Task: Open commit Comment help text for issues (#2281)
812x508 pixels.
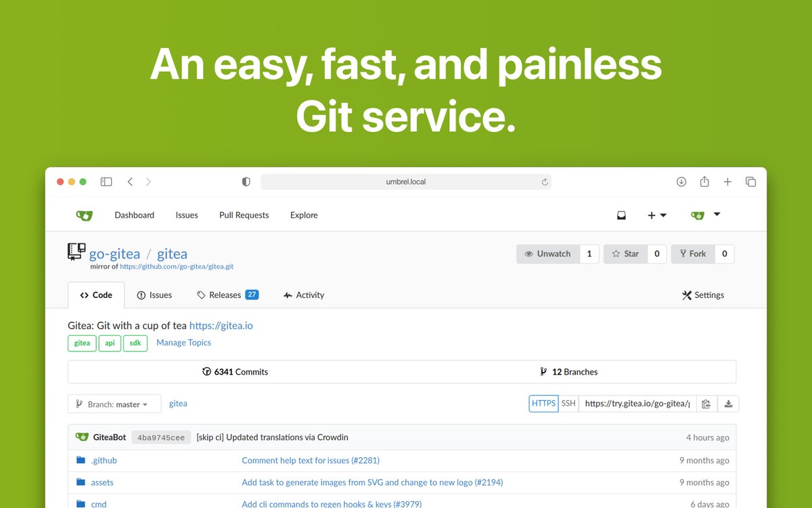Action: (311, 461)
